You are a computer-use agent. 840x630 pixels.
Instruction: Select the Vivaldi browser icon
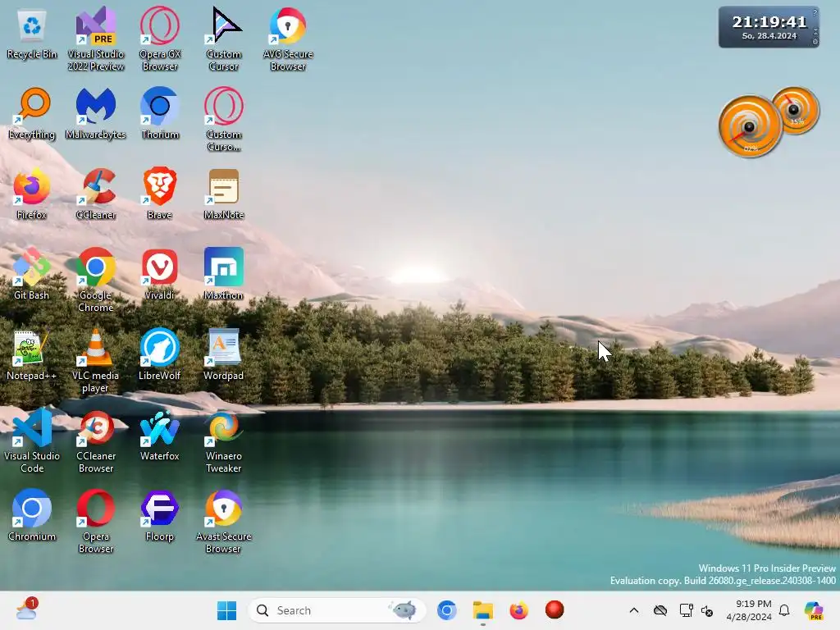pyautogui.click(x=160, y=274)
